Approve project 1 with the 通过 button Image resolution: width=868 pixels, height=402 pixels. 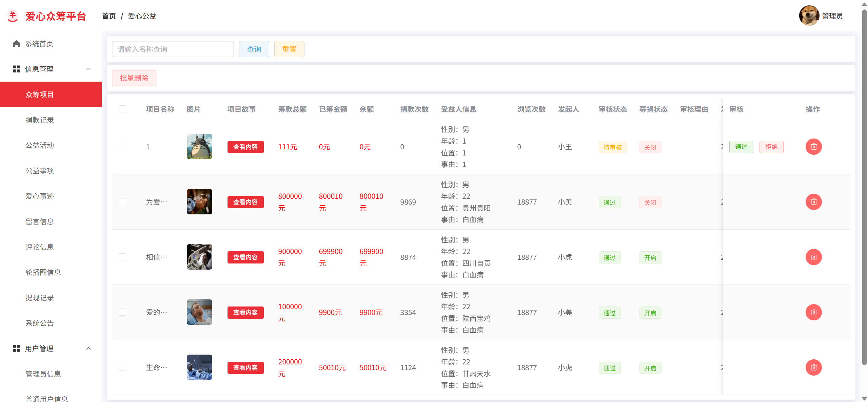coord(741,147)
